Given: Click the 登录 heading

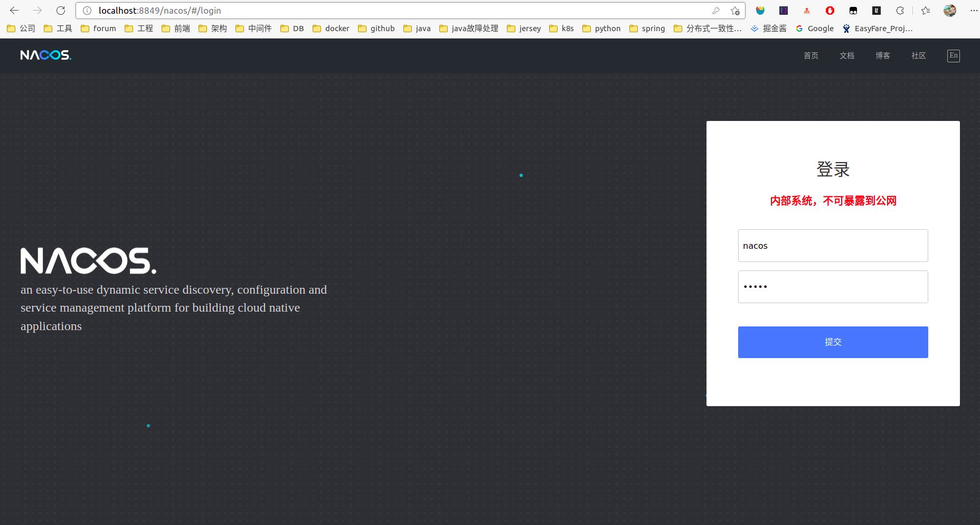Looking at the screenshot, I should pyautogui.click(x=833, y=169).
